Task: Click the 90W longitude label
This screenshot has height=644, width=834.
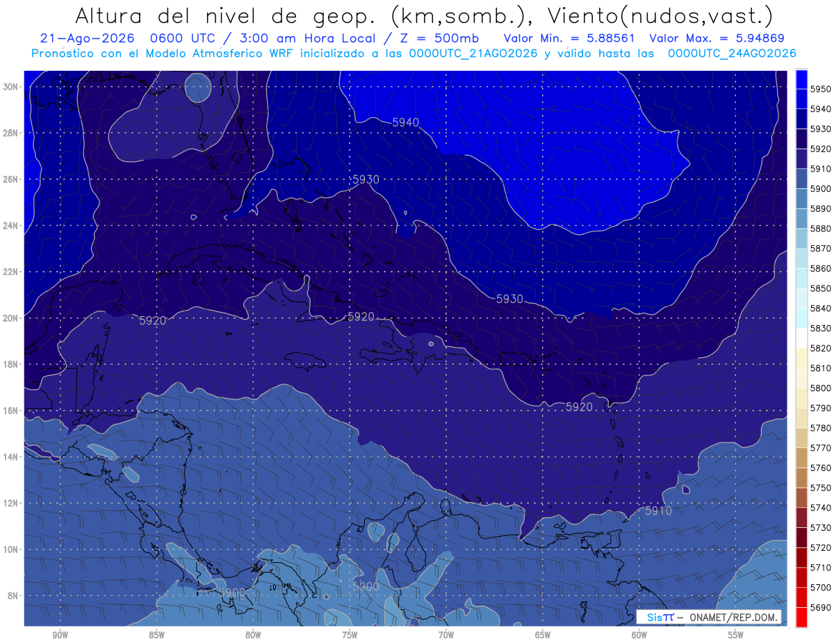Action: tap(60, 636)
